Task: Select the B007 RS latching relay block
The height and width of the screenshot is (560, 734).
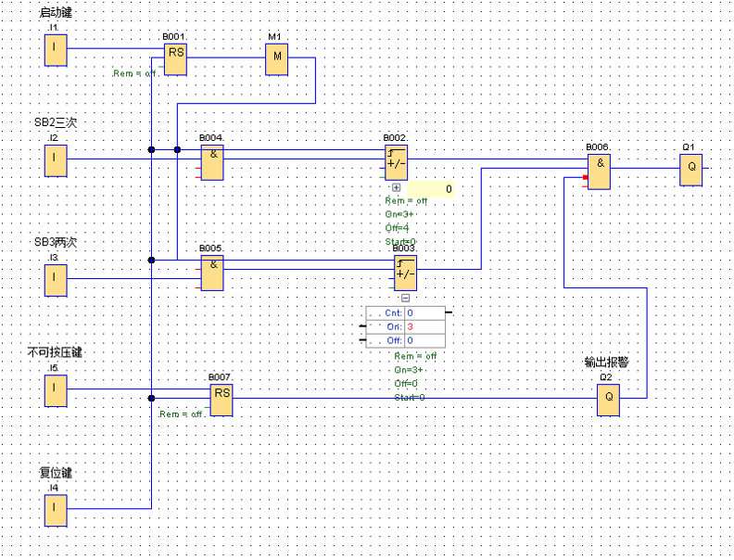Action: point(221,400)
